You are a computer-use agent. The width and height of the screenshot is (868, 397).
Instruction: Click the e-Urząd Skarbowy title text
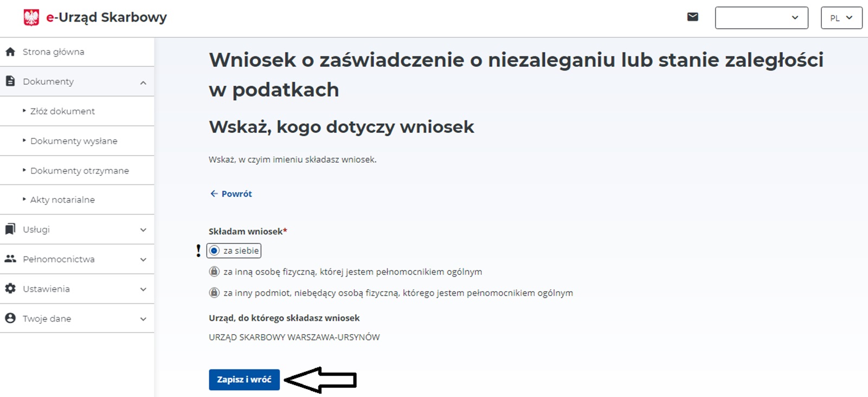[x=106, y=17]
